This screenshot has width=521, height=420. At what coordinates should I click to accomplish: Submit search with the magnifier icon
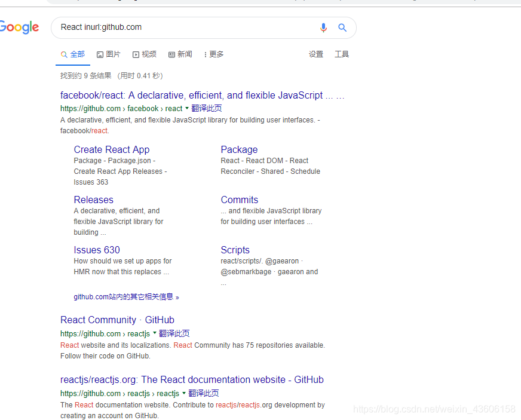(342, 27)
